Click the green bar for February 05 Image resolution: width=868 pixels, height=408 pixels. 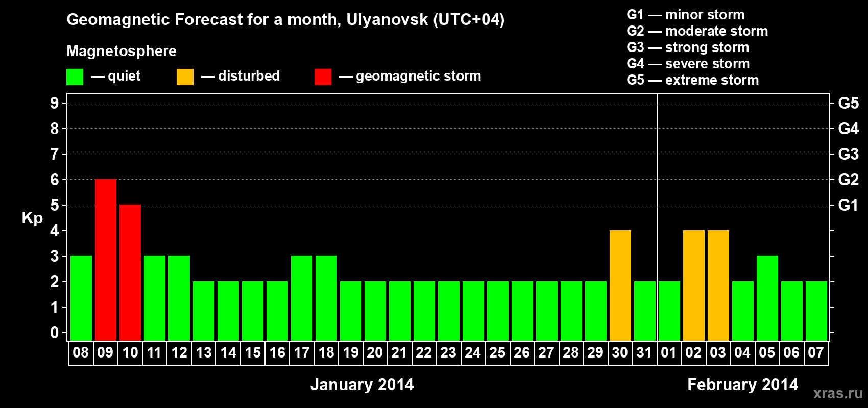click(x=767, y=298)
